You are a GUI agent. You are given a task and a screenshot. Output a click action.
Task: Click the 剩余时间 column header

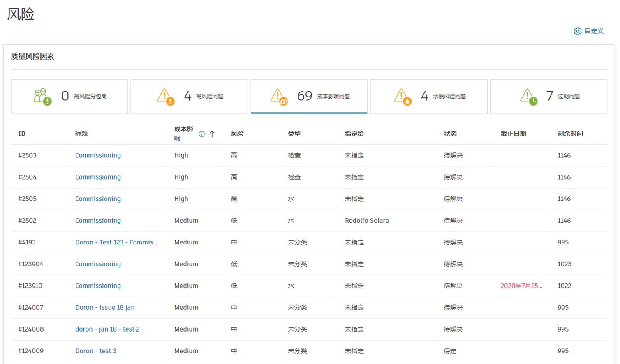pos(570,134)
